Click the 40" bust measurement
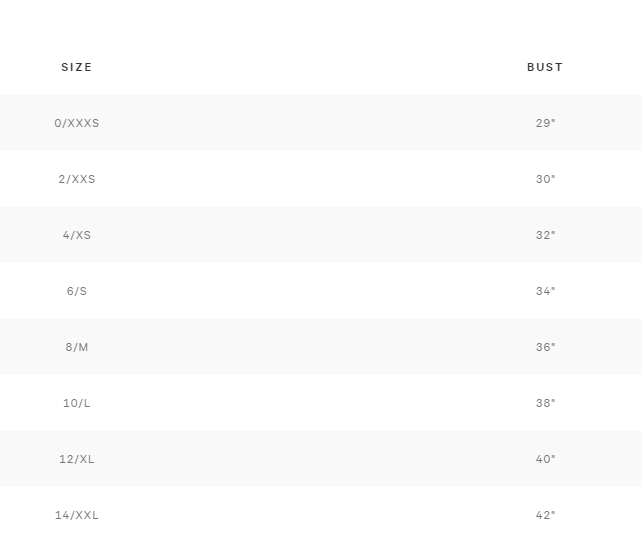The image size is (642, 551). (545, 459)
